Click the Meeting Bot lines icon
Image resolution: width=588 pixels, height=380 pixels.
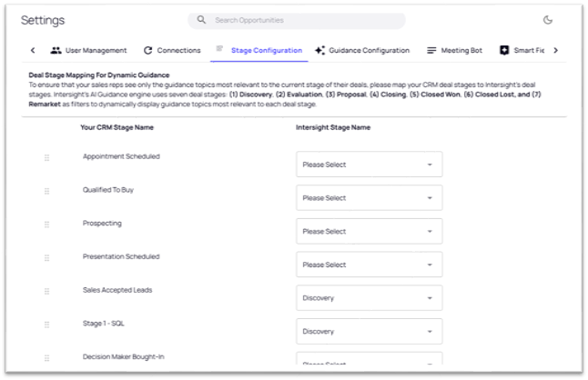[431, 50]
